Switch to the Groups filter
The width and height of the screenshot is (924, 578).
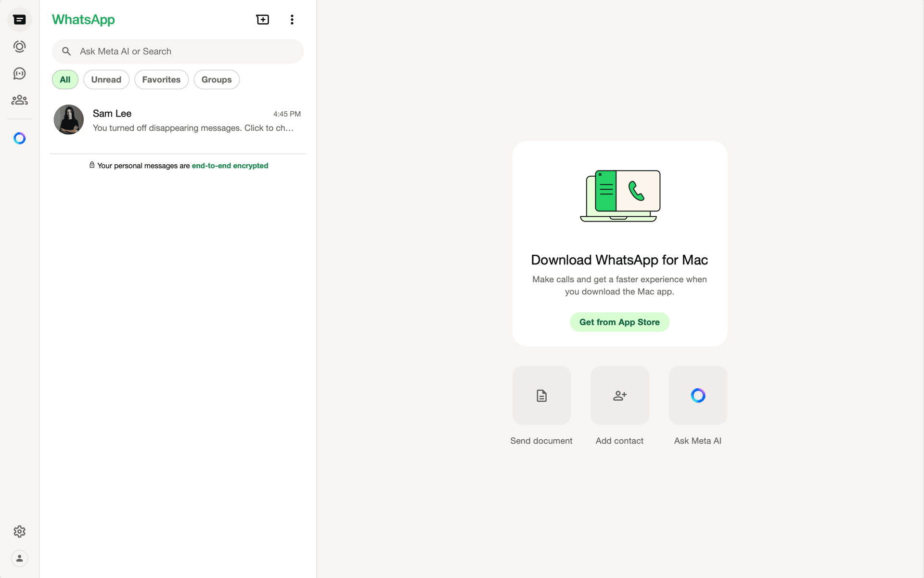point(217,79)
